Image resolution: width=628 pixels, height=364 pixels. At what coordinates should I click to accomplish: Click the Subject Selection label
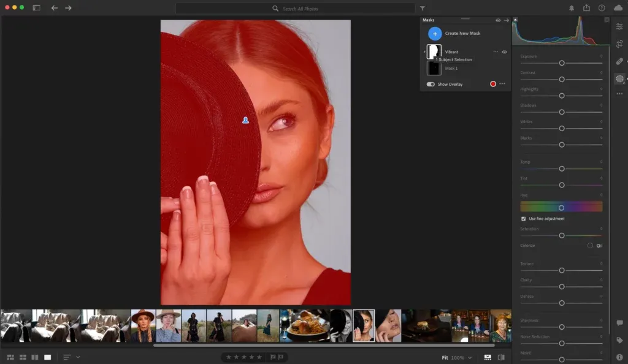tap(453, 59)
